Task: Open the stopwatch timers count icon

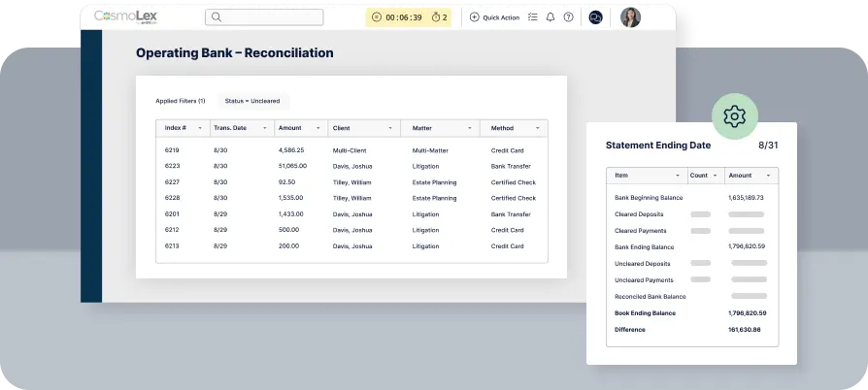Action: click(434, 17)
